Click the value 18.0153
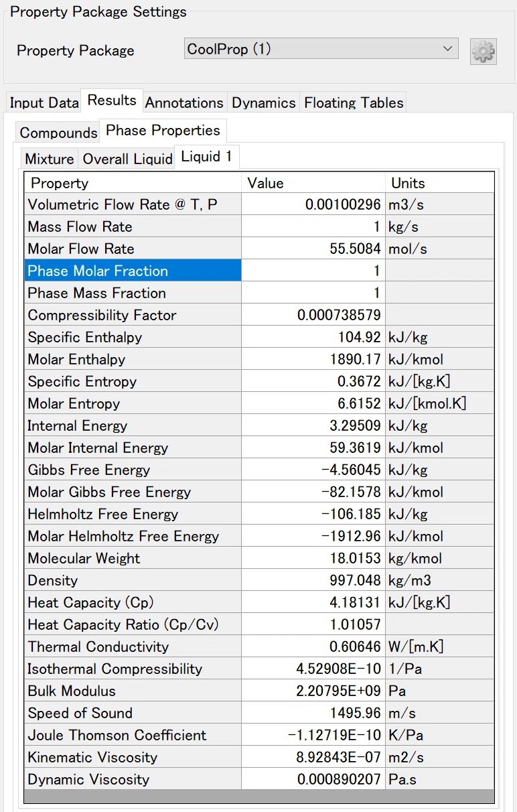Viewport: 517px width, 812px height. pos(313,558)
